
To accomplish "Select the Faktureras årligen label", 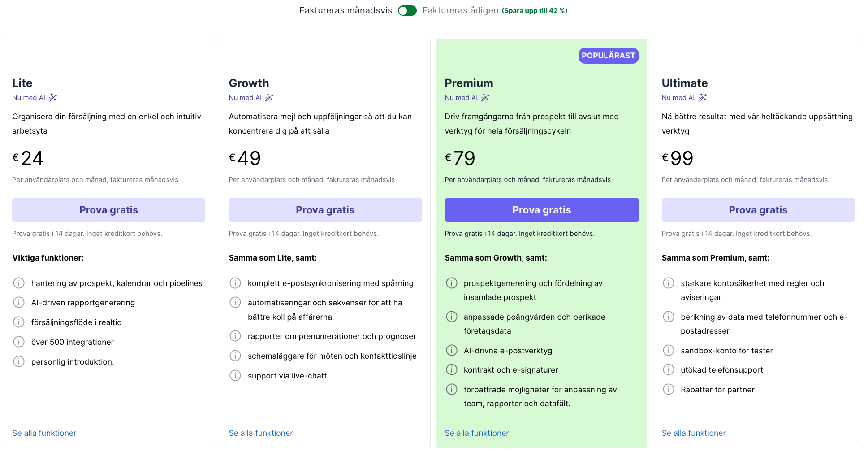I will [x=460, y=10].
